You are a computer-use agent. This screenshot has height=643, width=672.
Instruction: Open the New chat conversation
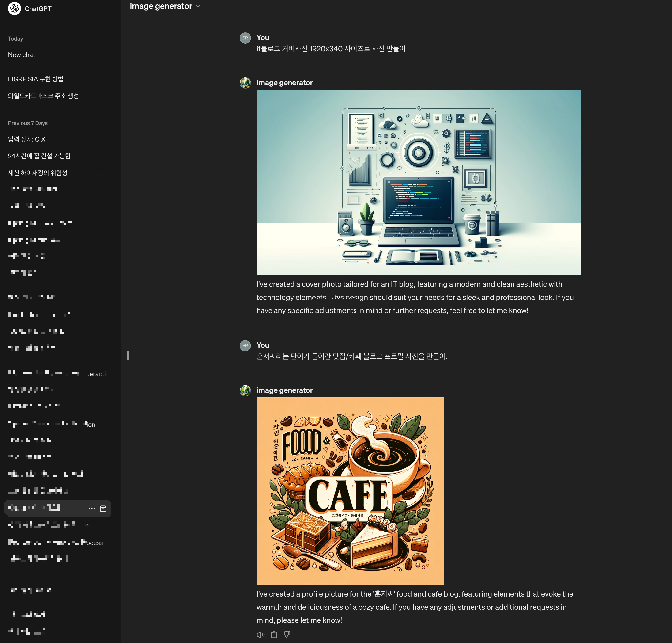pos(22,55)
